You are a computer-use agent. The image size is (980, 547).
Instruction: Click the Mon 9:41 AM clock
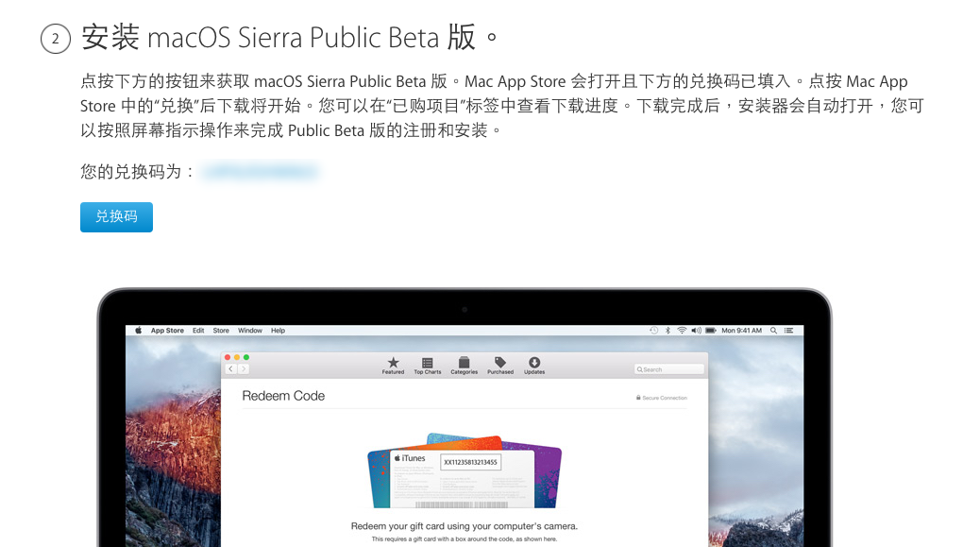742,330
